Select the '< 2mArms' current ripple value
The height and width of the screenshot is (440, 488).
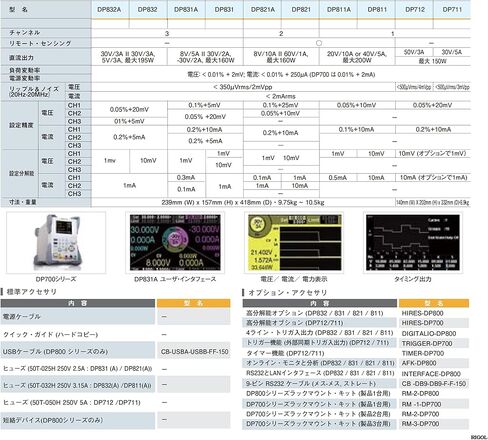pyautogui.click(x=281, y=96)
